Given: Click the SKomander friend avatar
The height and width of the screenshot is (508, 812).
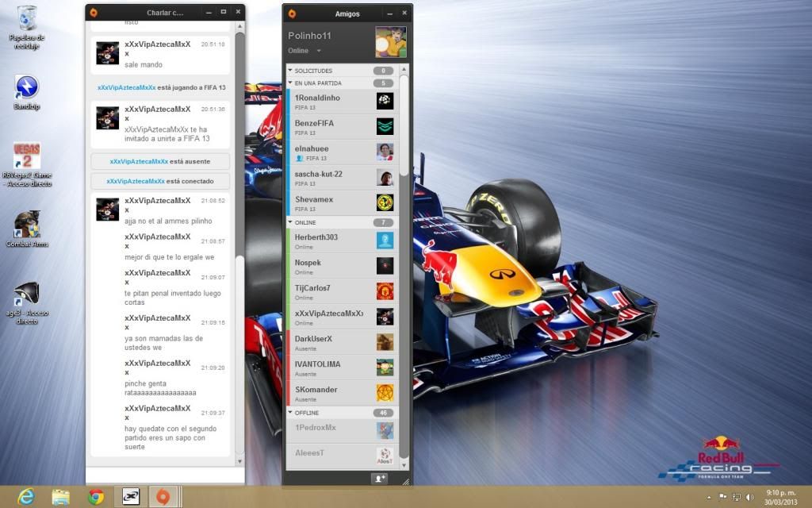Looking at the screenshot, I should point(385,393).
